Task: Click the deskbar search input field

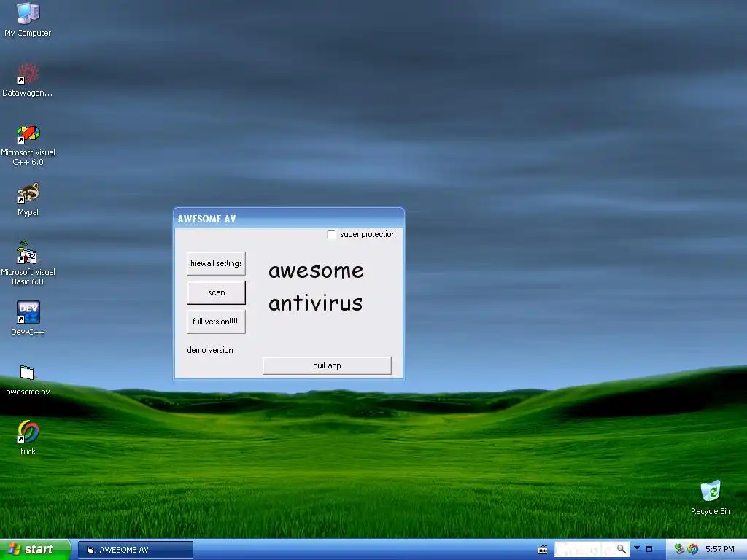Action: [585, 550]
